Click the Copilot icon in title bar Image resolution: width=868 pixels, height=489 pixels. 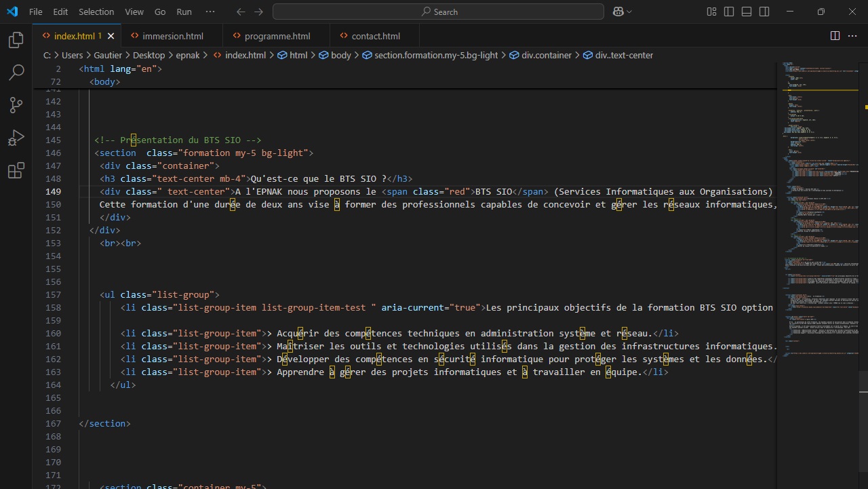tap(618, 12)
